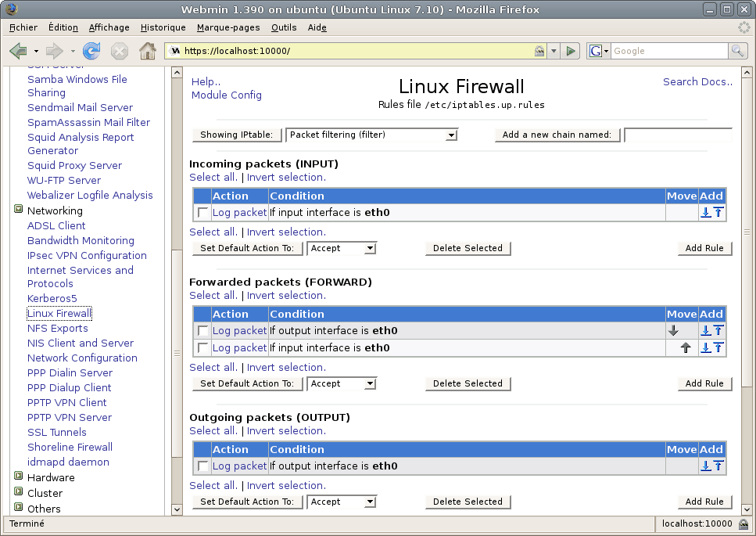Move FORWARD input interface rule up
The height and width of the screenshot is (536, 756).
(686, 347)
